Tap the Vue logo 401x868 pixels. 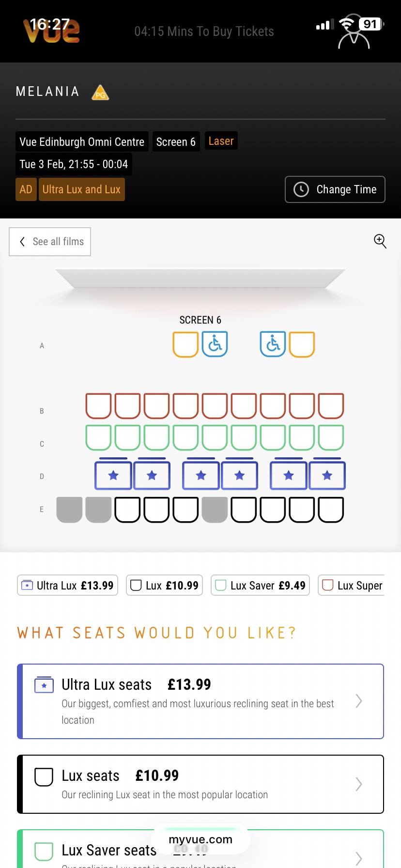coord(51,31)
